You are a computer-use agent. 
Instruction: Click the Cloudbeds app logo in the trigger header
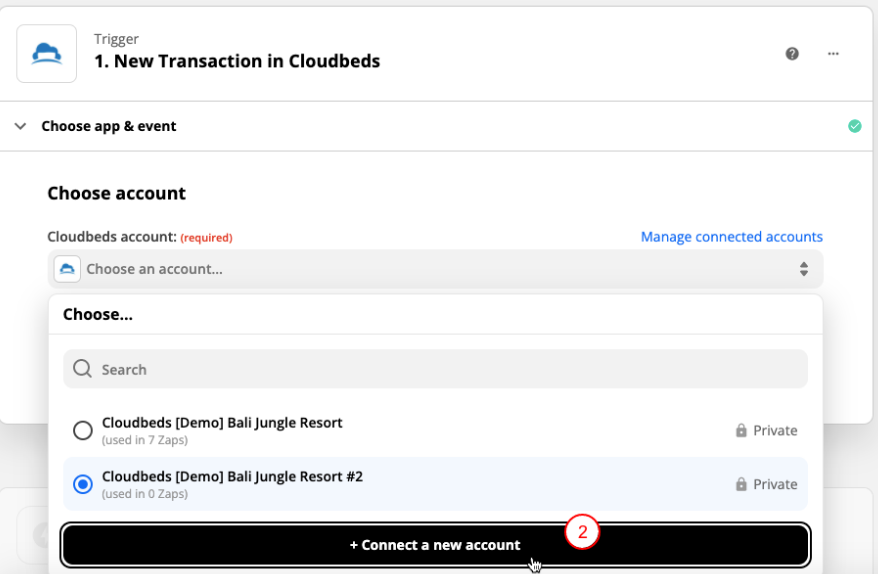[46, 53]
